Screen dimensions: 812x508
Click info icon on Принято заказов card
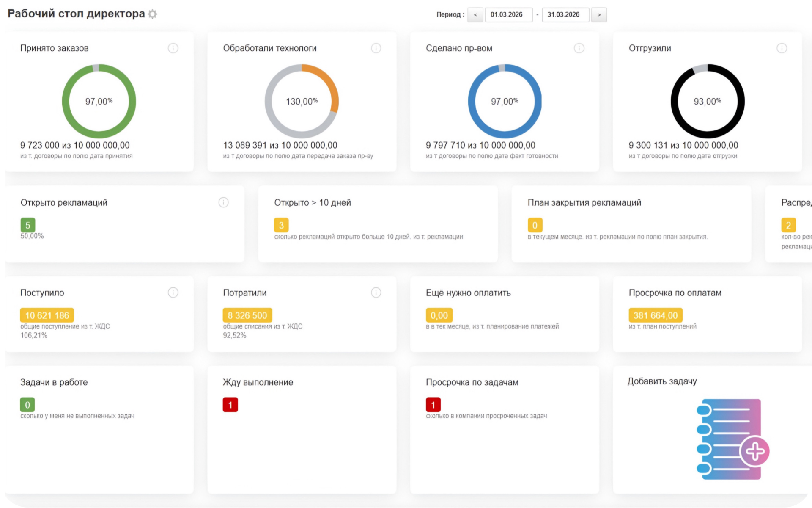tap(173, 48)
